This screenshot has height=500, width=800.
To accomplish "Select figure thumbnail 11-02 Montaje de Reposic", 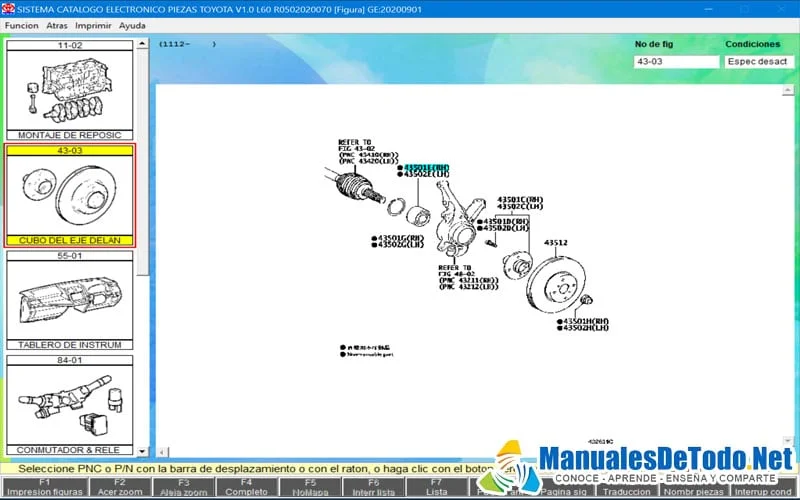I will tap(69, 90).
